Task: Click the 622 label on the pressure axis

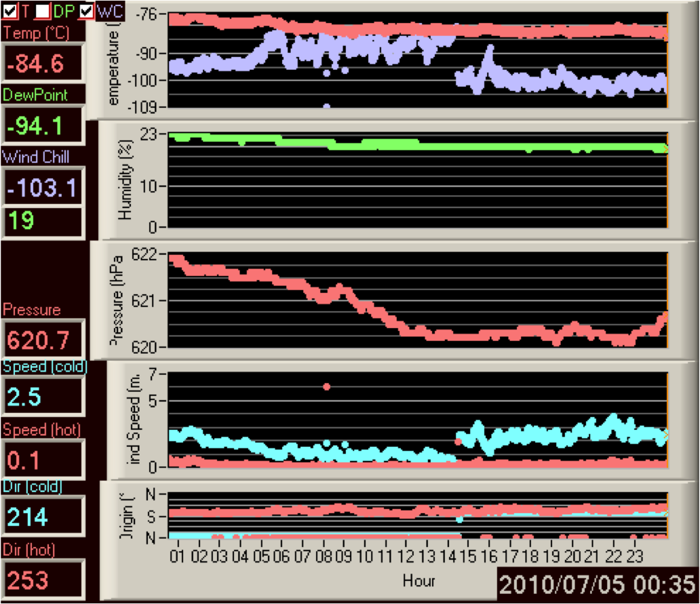Action: pos(154,255)
